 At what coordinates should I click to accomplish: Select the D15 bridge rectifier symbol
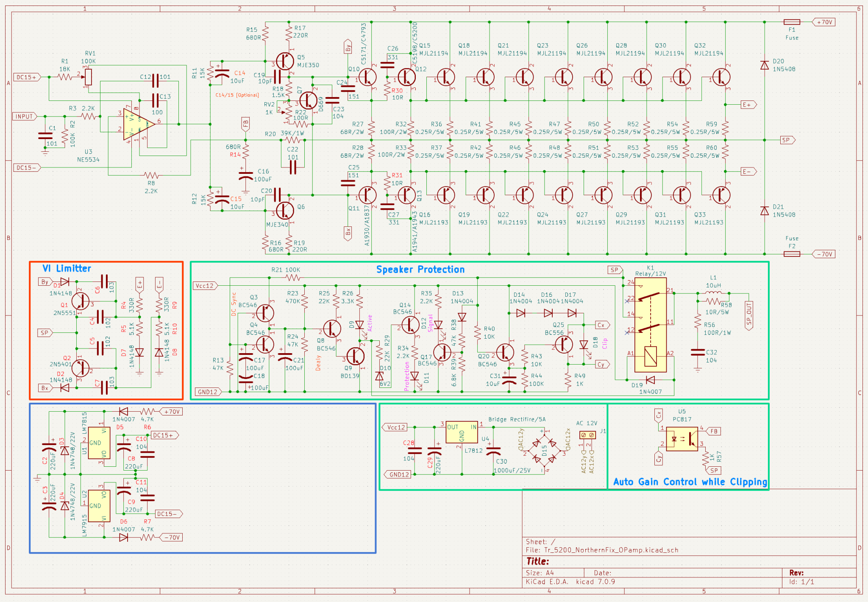point(544,450)
